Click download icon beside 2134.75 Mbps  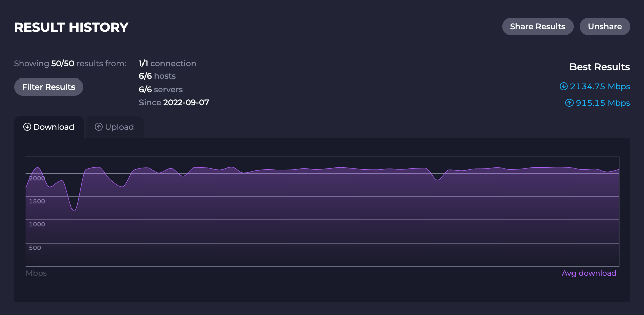click(x=564, y=86)
